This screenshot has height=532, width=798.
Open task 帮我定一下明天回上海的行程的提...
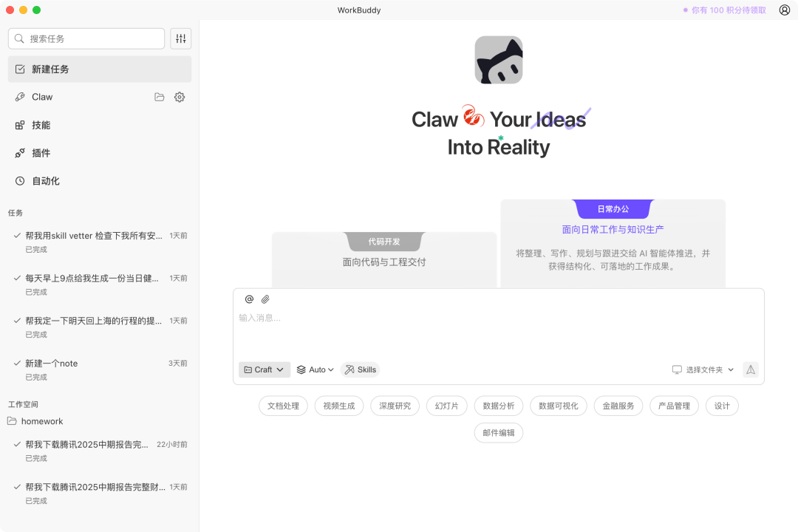point(100,327)
